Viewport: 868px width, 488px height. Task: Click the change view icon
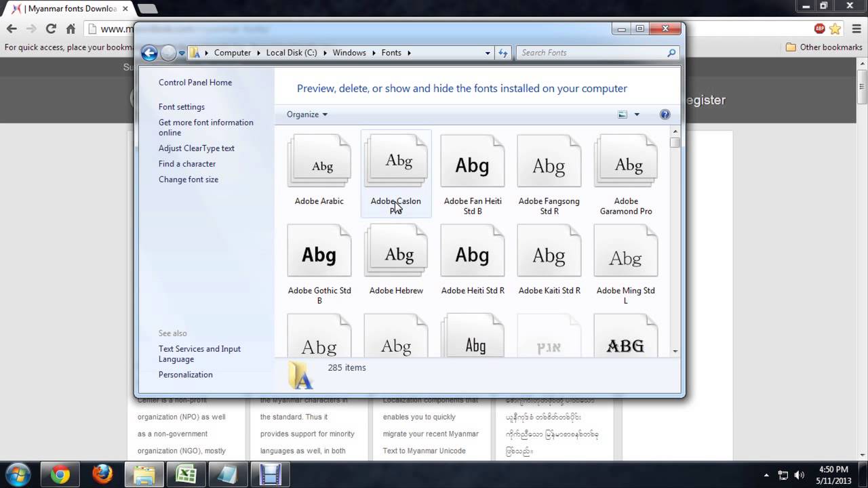[623, 115]
